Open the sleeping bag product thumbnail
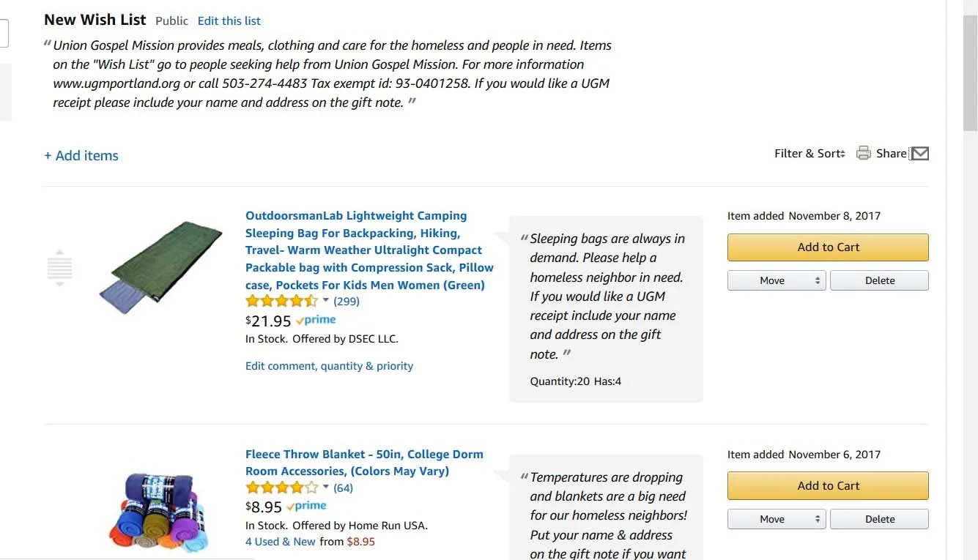 160,267
